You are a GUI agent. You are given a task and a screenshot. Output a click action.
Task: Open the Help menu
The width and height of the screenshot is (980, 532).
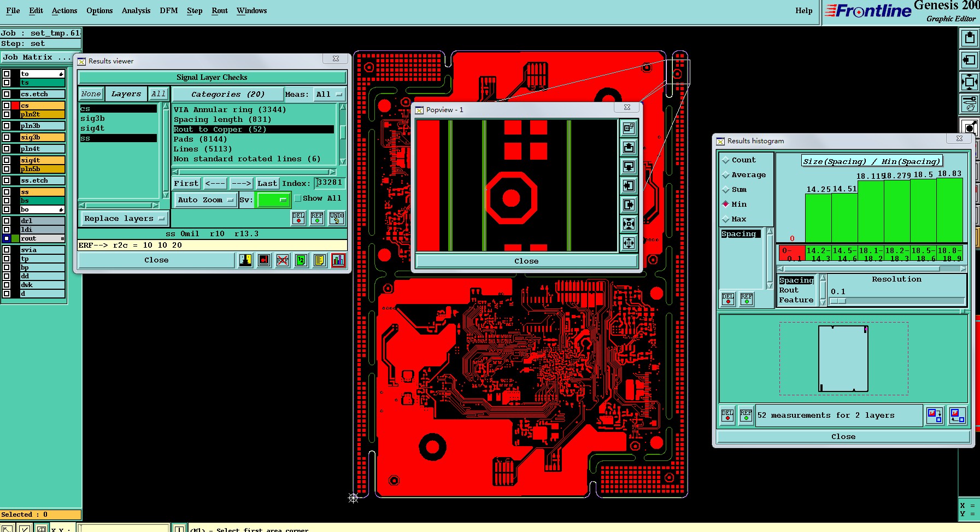804,10
